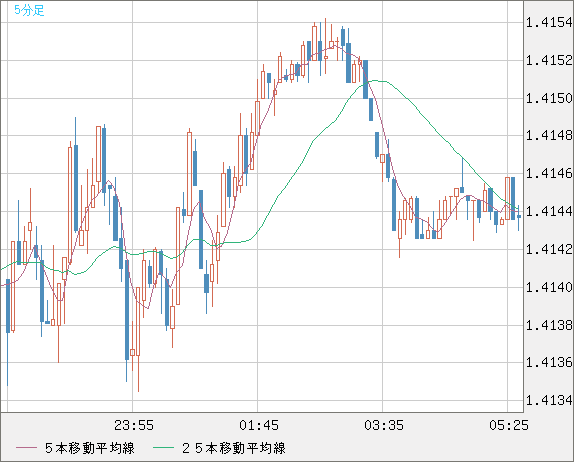The width and height of the screenshot is (574, 462).
Task: Click the 5本移動平均線 legend label
Action: [x=90, y=448]
